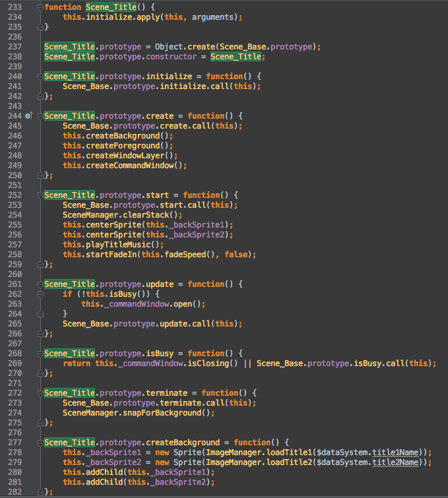This screenshot has height=498, width=448.
Task: Click 'open' on line 263
Action: (x=183, y=304)
